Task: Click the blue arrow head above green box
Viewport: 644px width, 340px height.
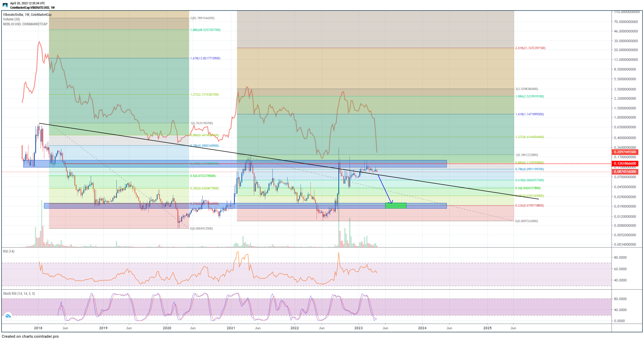Action: point(391,202)
